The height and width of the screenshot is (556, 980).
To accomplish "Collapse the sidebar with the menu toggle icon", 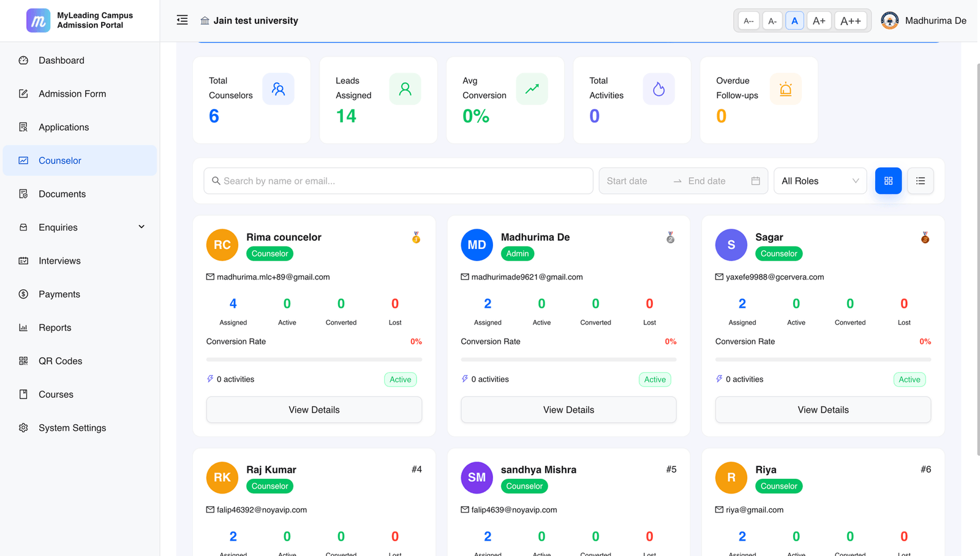I will click(182, 20).
